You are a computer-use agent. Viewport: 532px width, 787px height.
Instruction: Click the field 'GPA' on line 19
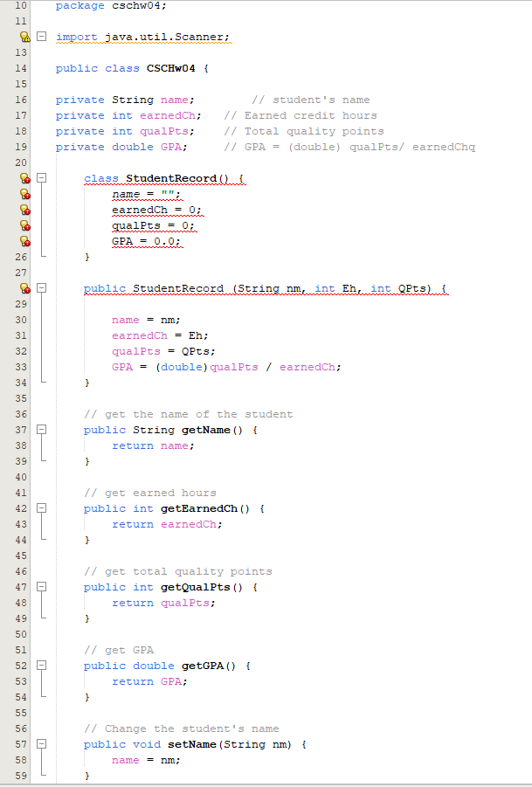click(x=171, y=147)
